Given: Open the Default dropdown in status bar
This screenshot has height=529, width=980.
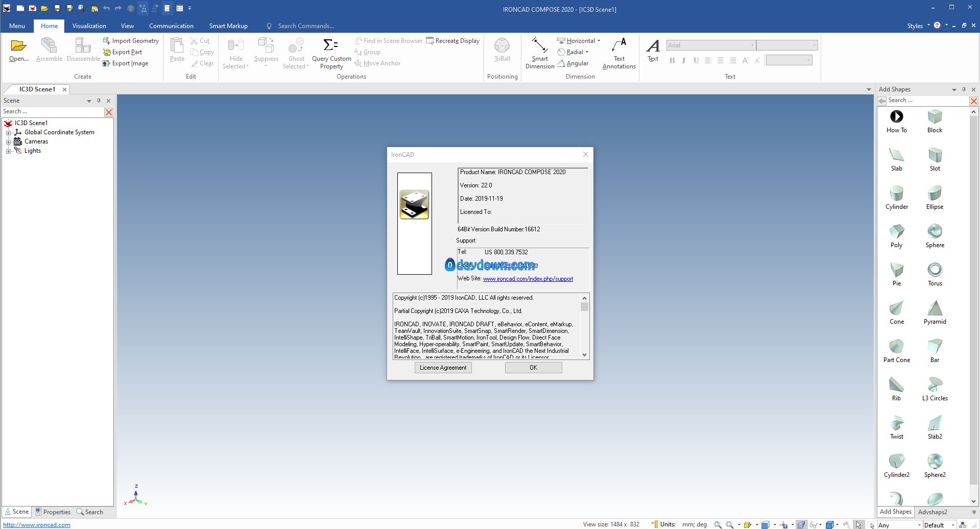Looking at the screenshot, I should pyautogui.click(x=953, y=525).
